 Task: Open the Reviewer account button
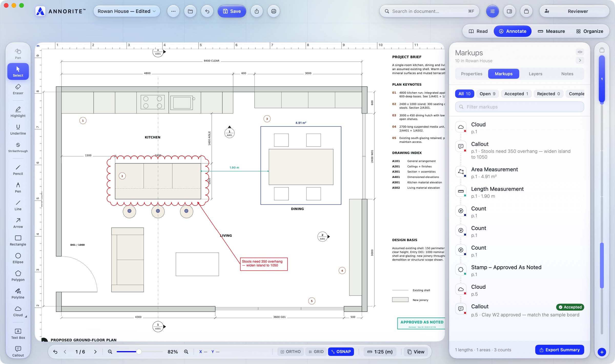574,11
